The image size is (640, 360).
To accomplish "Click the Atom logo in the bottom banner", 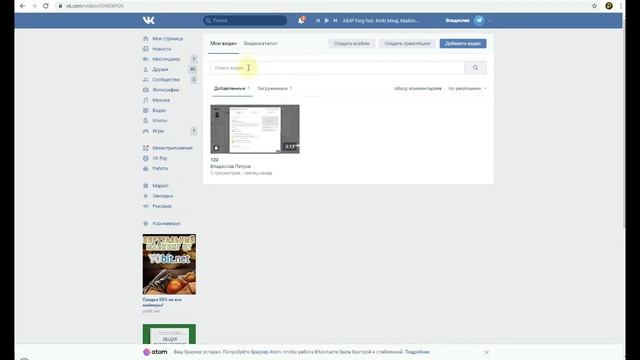I will point(155,352).
